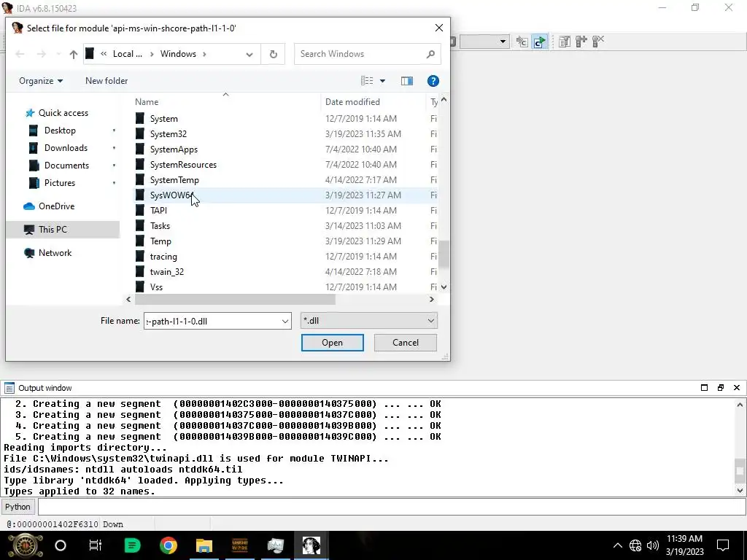Click the highlighted IDA C run icon

(539, 42)
